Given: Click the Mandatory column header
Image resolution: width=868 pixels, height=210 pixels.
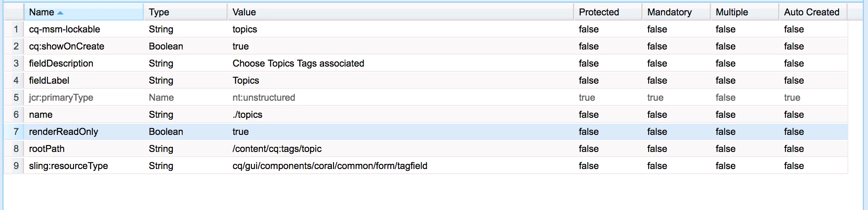Looking at the screenshot, I should 676,12.
